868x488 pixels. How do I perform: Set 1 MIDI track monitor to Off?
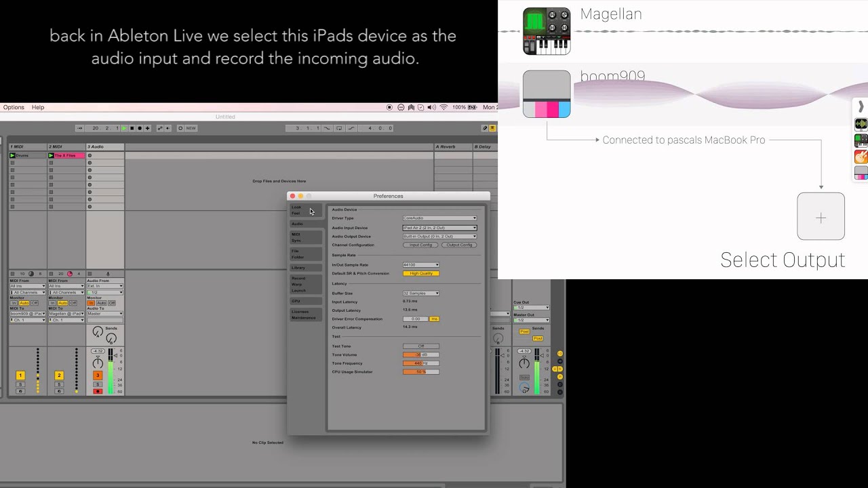pyautogui.click(x=35, y=303)
